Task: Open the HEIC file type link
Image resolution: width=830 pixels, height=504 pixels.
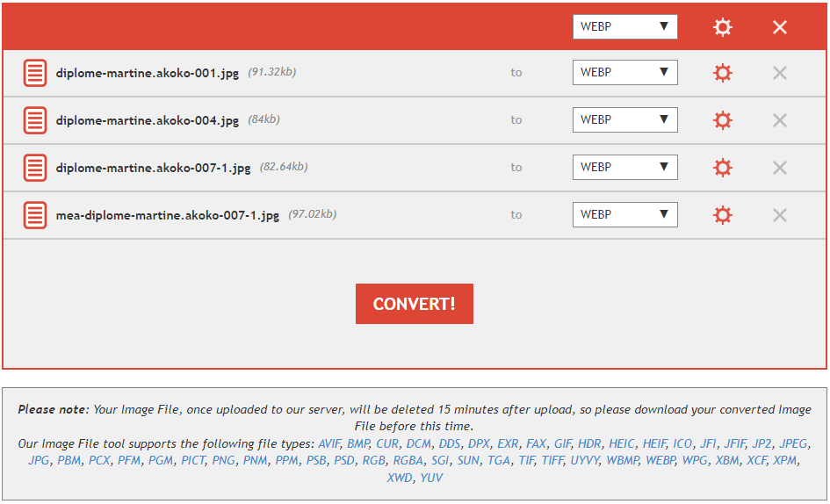Action: pos(622,443)
